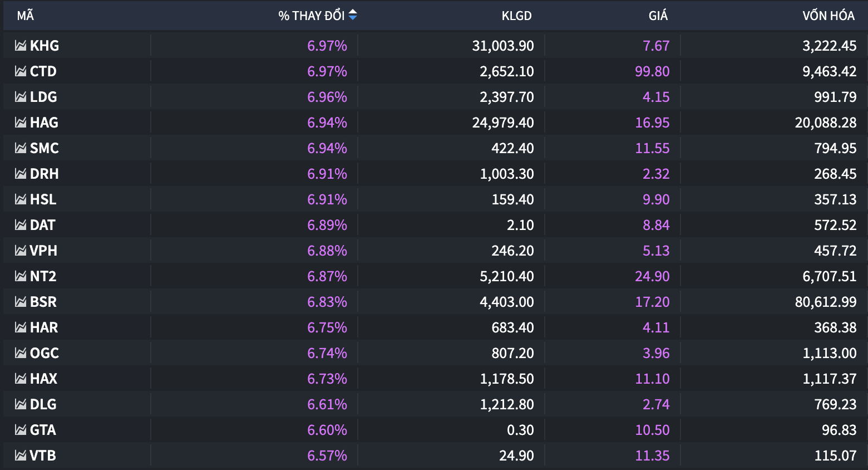Sort by the % THAY ĐỔI header

(x=311, y=16)
